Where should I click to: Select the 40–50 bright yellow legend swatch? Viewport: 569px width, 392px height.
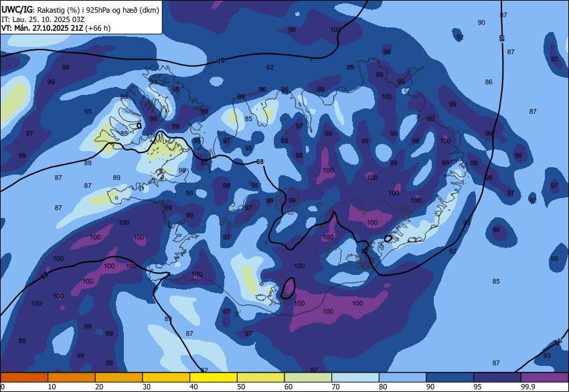pos(214,377)
